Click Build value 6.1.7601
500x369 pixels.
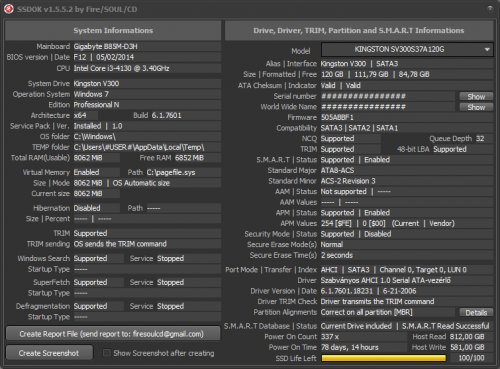pyautogui.click(x=166, y=115)
